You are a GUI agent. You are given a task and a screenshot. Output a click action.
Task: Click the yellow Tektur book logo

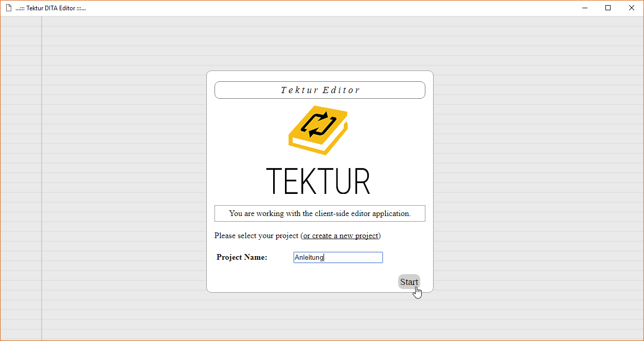click(317, 130)
